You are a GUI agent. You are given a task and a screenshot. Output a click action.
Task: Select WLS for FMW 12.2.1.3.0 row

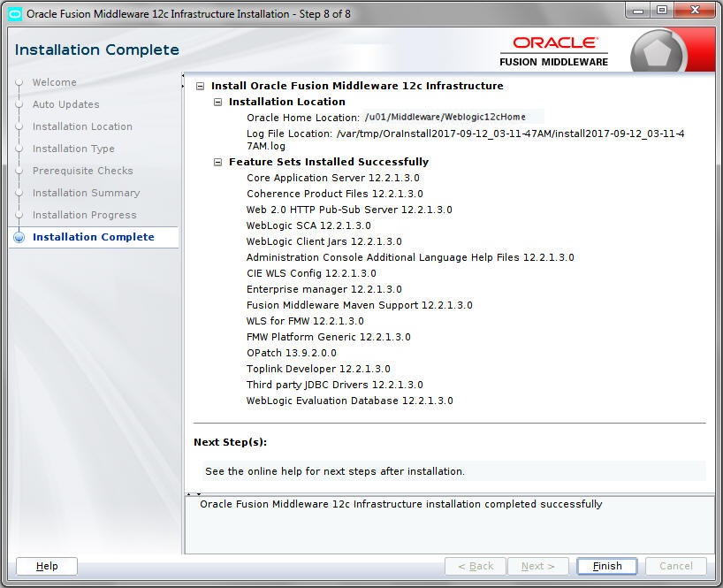[305, 322]
